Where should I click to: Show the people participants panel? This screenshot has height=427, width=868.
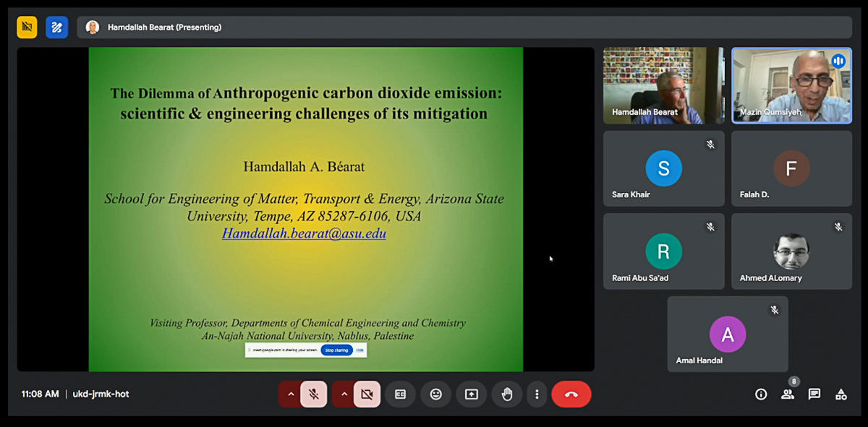[x=787, y=394]
